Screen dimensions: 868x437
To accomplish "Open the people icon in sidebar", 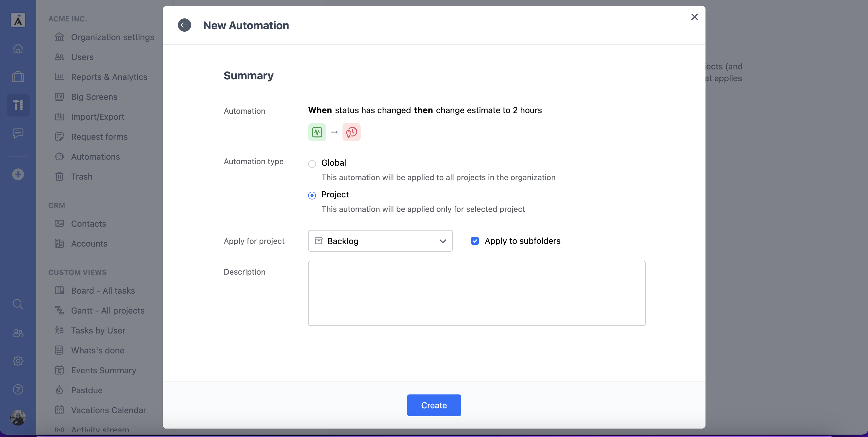I will pyautogui.click(x=18, y=333).
